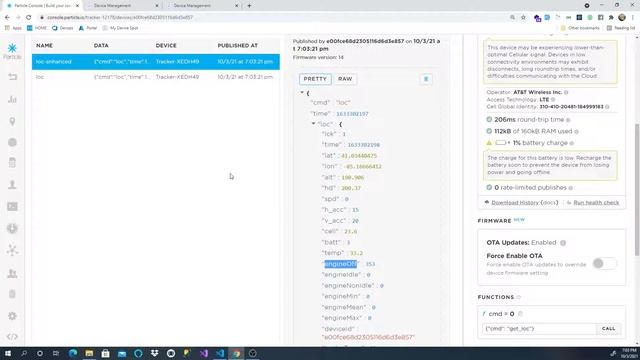This screenshot has height=360, width=640.
Task: Click info icon beside rate-limited publishes
Action: click(x=571, y=188)
